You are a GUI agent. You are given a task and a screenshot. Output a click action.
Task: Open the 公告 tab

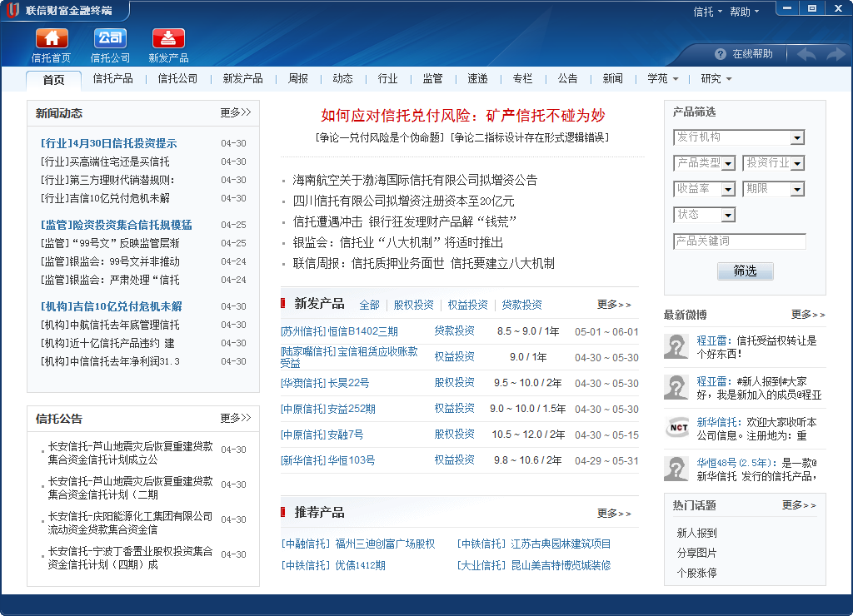point(567,79)
